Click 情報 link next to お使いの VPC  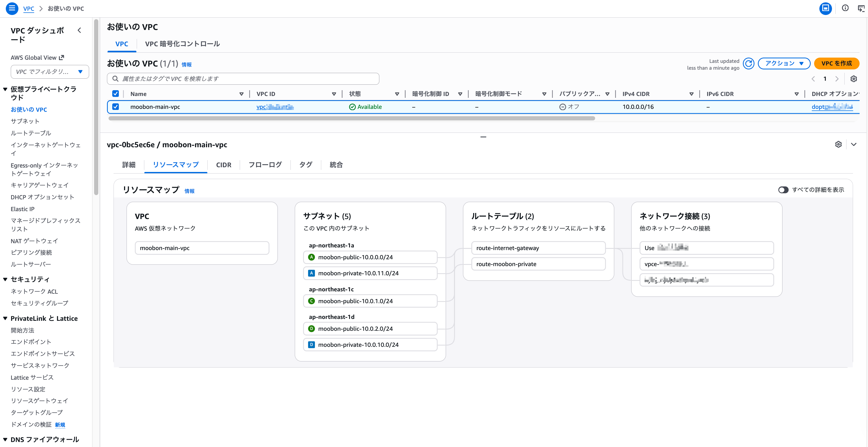pos(187,64)
